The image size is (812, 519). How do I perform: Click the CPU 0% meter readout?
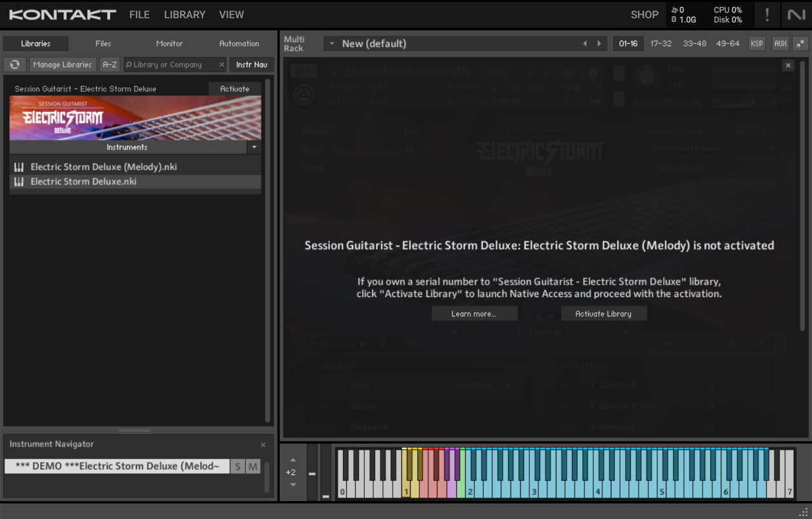point(728,10)
